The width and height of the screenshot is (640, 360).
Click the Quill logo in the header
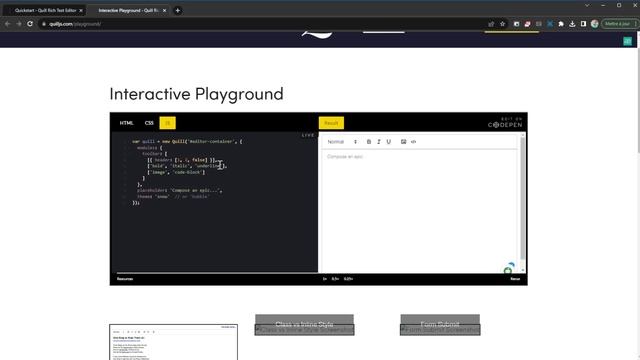(x=317, y=36)
